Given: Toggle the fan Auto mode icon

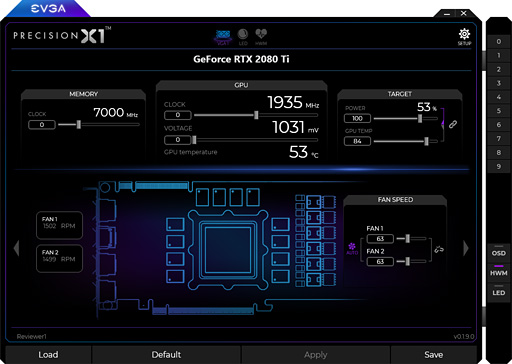Looking at the screenshot, I should pos(352,248).
